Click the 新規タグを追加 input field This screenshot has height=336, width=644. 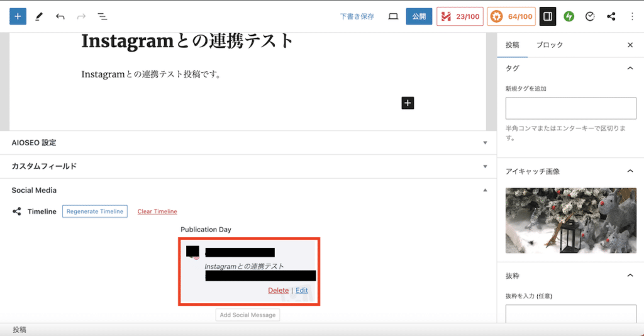(x=570, y=108)
